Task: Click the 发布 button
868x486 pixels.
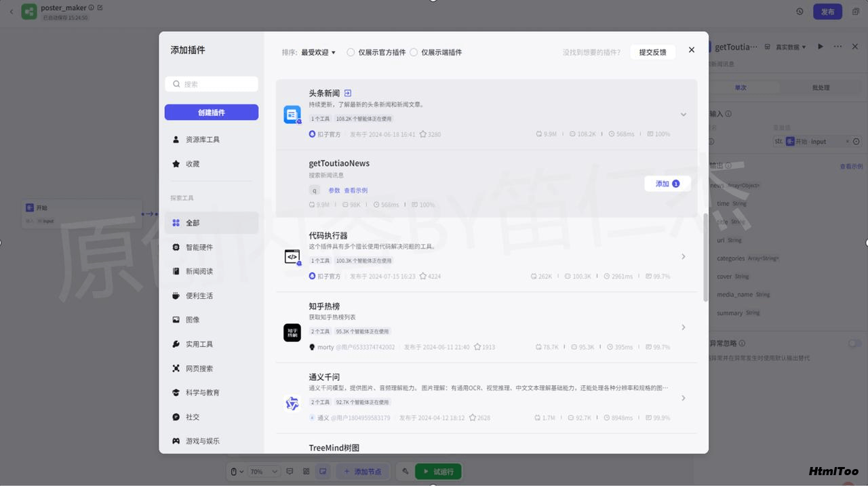Action: click(828, 12)
